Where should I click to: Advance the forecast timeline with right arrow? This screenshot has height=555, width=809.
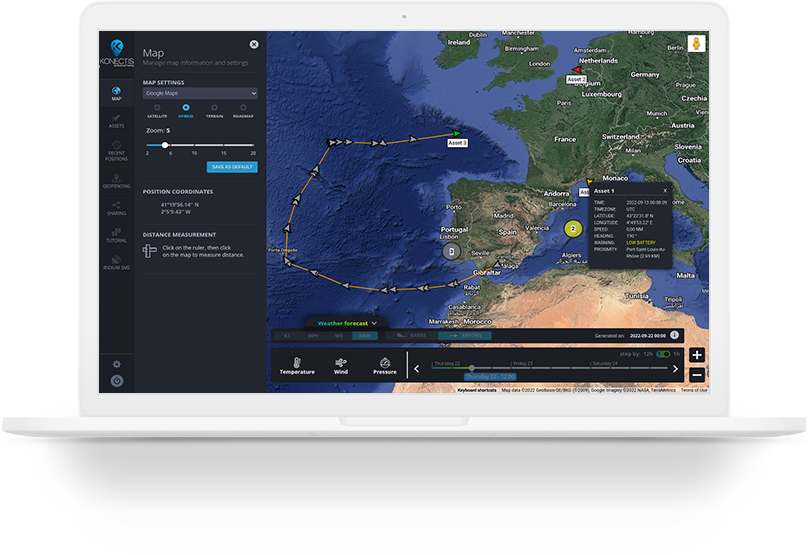(676, 369)
